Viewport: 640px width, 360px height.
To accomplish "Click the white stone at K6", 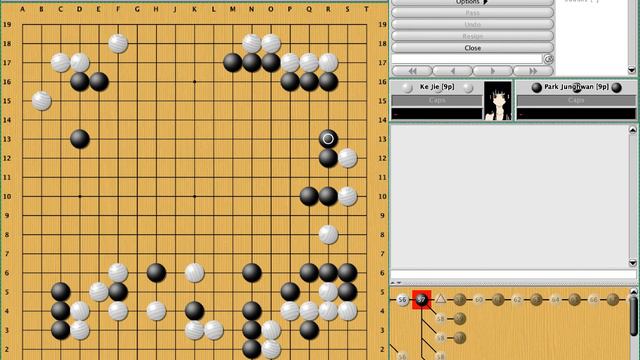I will click(194, 273).
